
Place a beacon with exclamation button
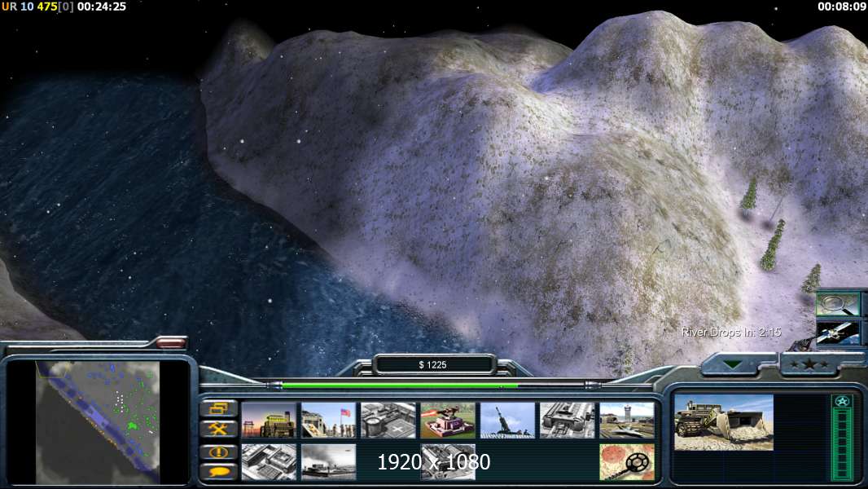pyautogui.click(x=219, y=452)
